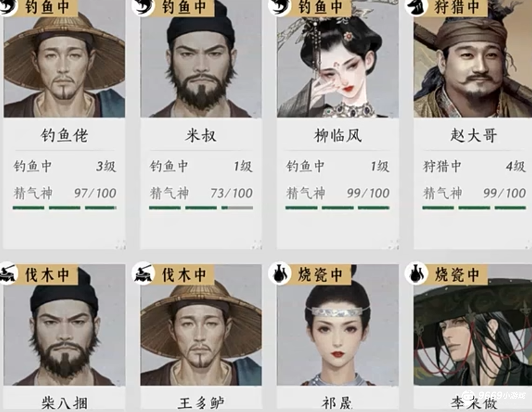Click 钓鱼佬 name label
The width and height of the screenshot is (532, 412).
(64, 135)
